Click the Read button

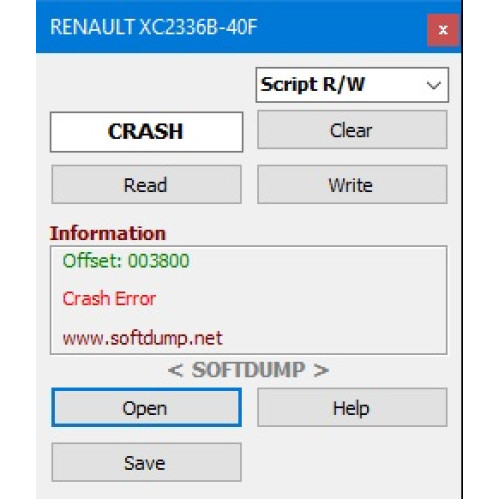point(146,184)
